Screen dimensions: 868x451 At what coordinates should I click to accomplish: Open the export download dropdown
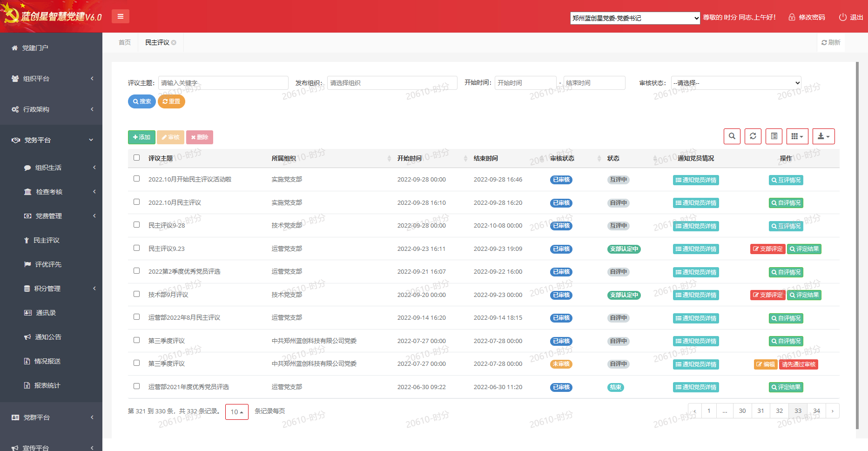pos(824,136)
